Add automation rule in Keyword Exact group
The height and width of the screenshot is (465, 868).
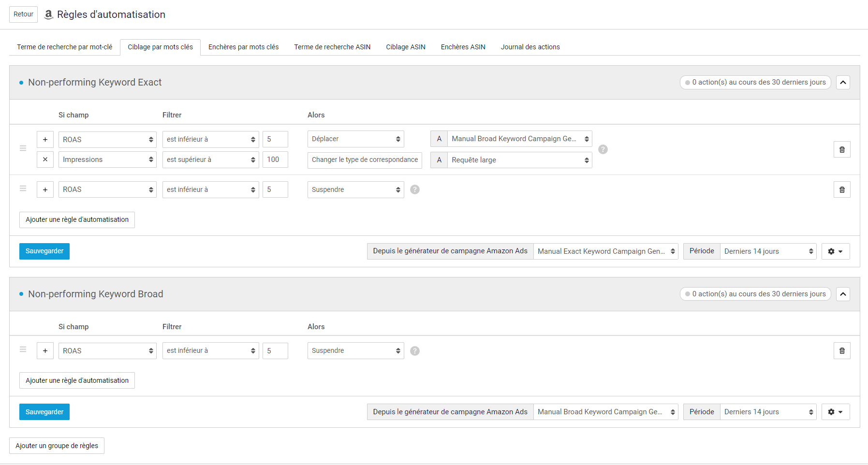pos(77,220)
